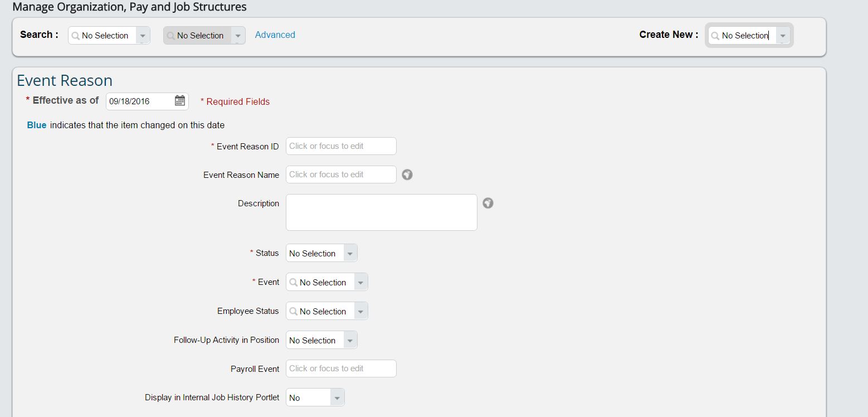Click the Employee Status label
The image size is (868, 417).
[248, 311]
